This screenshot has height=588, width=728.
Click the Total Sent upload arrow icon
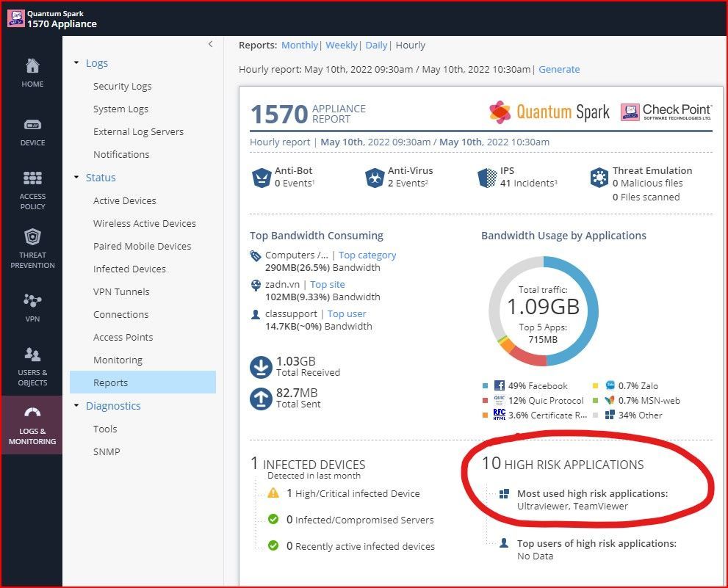[261, 399]
